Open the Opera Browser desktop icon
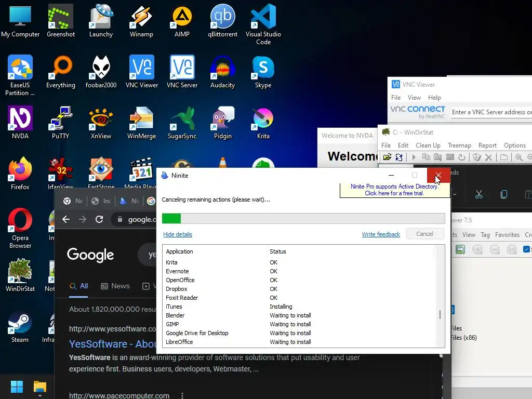Screen dimensions: 532x399 point(20,228)
